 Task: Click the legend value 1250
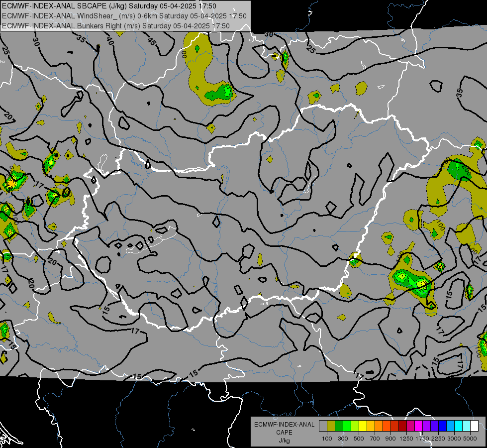tap(406, 439)
